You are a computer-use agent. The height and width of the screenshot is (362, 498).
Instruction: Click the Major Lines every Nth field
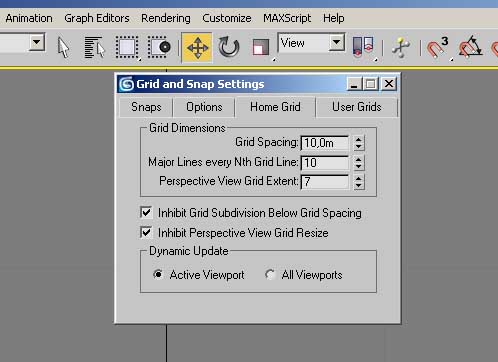pos(325,163)
